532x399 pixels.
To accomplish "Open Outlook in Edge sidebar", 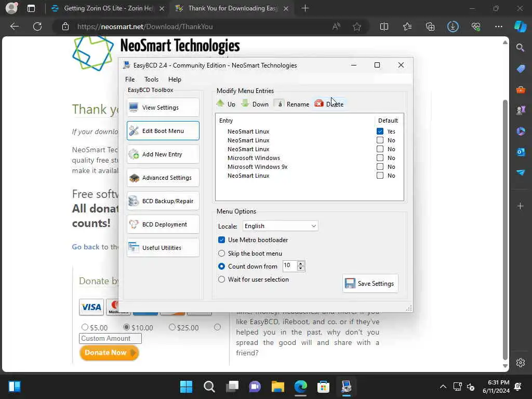I will point(521,152).
